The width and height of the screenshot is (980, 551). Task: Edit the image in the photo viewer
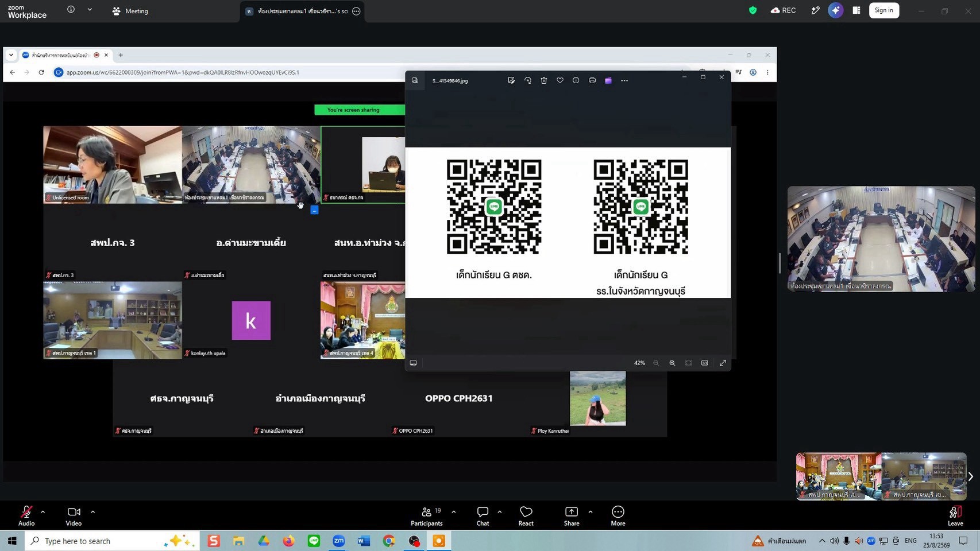click(511, 80)
